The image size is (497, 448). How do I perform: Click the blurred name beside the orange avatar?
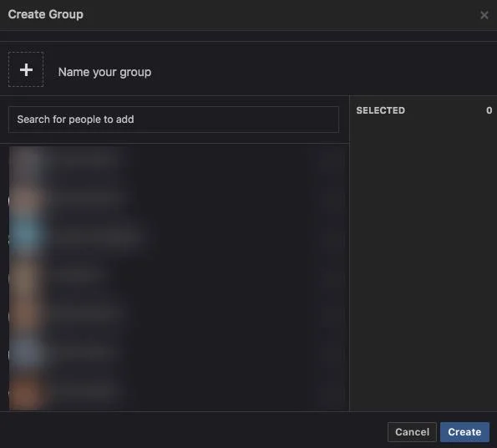point(84,390)
